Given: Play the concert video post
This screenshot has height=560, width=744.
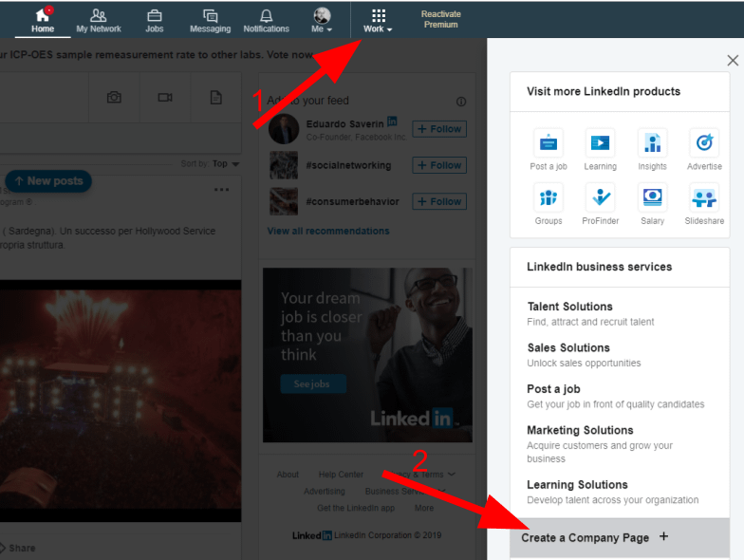Looking at the screenshot, I should (121, 401).
